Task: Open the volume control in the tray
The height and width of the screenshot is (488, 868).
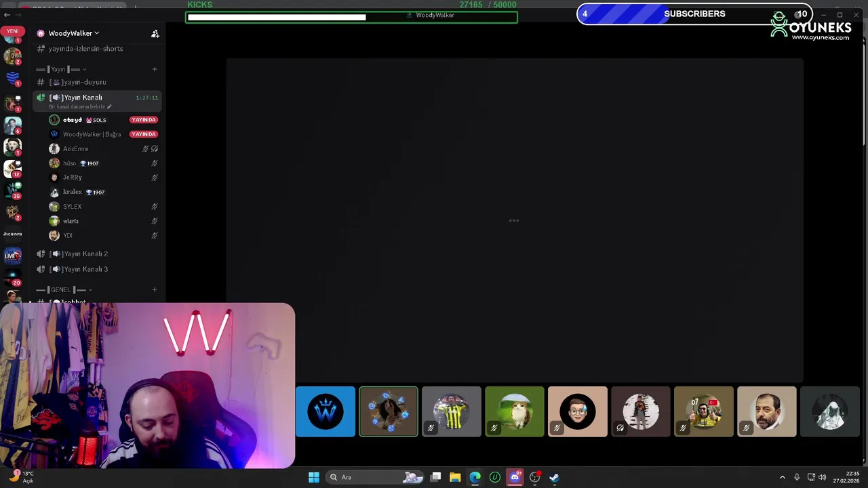Action: pos(823,477)
